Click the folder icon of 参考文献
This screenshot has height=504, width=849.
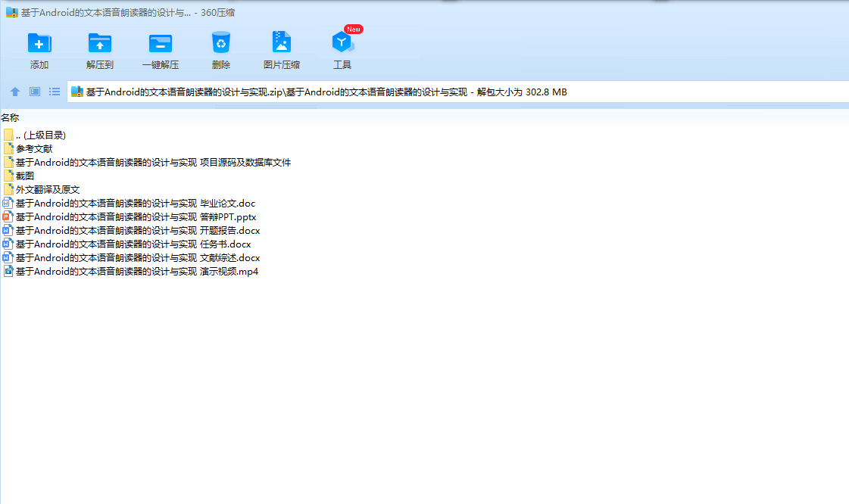coord(8,148)
